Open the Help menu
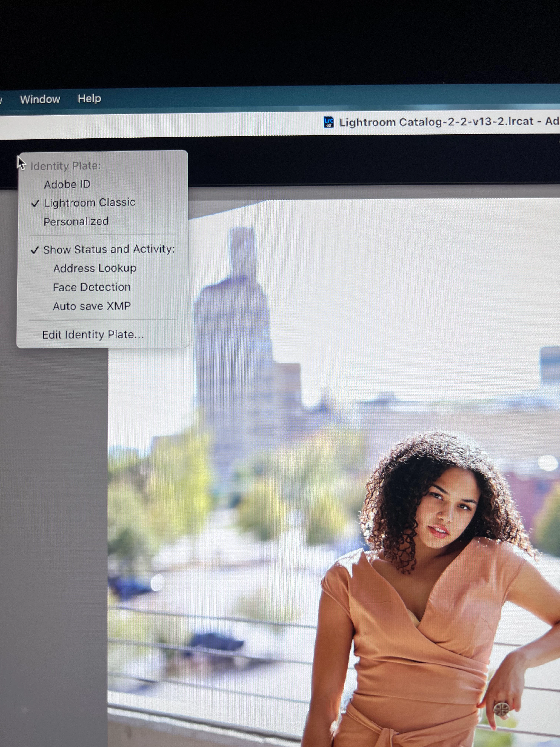This screenshot has width=560, height=747. point(89,99)
